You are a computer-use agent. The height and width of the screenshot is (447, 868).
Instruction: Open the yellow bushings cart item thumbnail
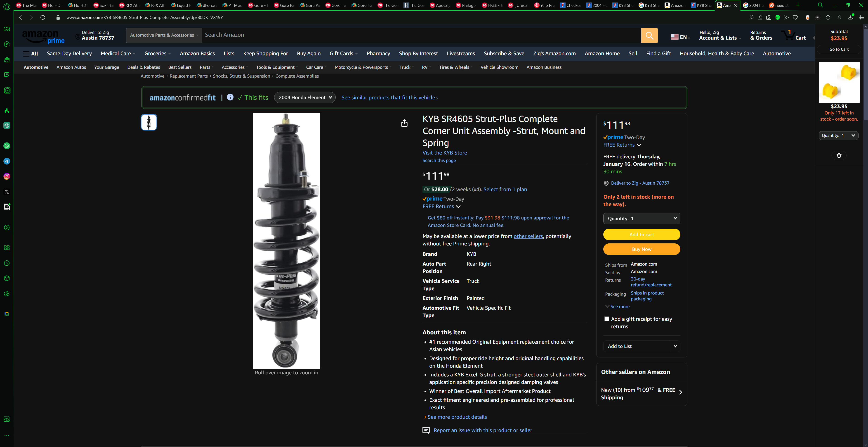pos(839,82)
